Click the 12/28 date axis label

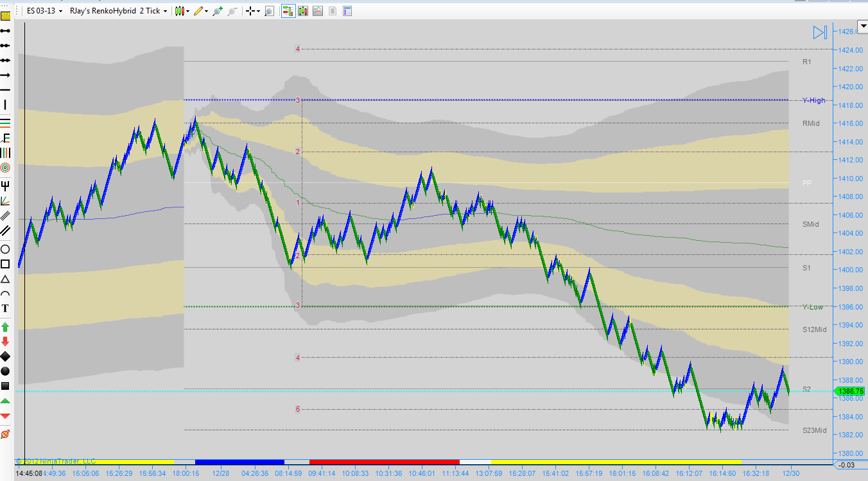[221, 473]
